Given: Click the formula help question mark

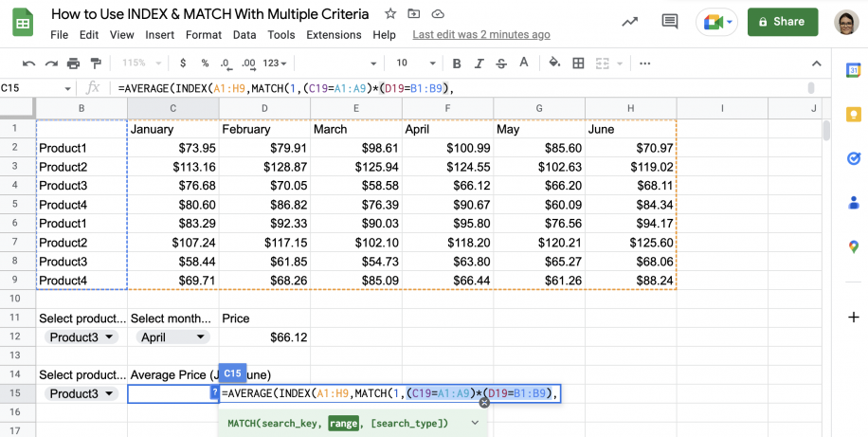Looking at the screenshot, I should point(215,392).
